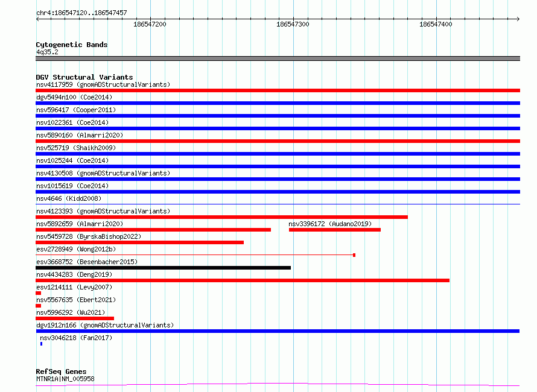537x392 pixels.
Task: Click the red bar for nsv5996292
Action: [x=75, y=318]
